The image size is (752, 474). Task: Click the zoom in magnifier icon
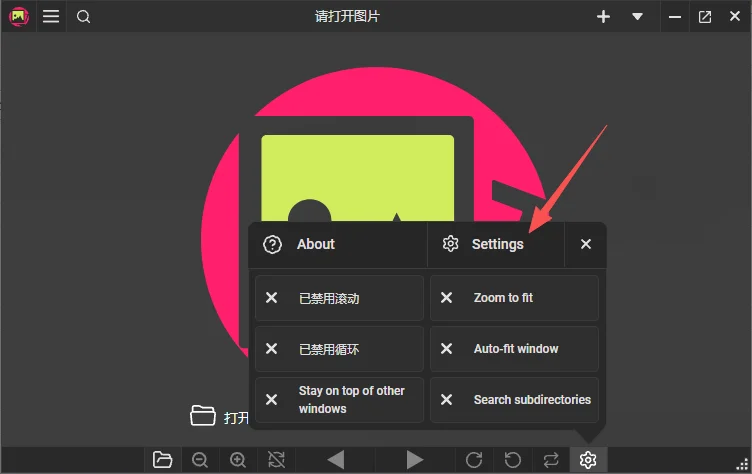tap(238, 460)
